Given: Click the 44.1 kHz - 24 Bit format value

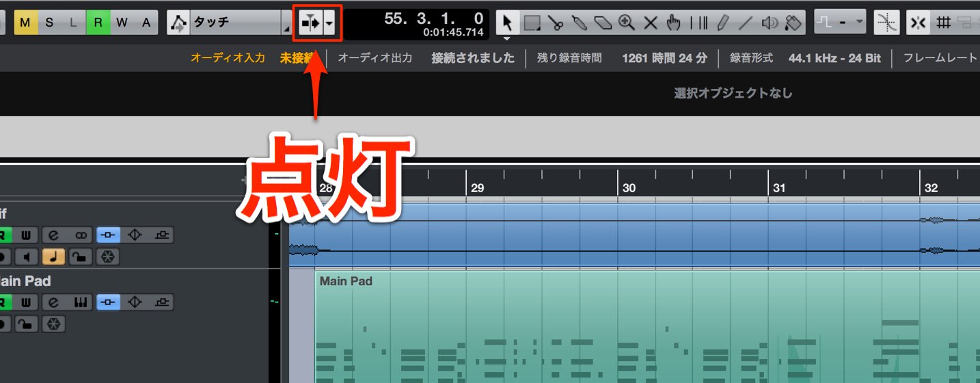Looking at the screenshot, I should pyautogui.click(x=834, y=58).
